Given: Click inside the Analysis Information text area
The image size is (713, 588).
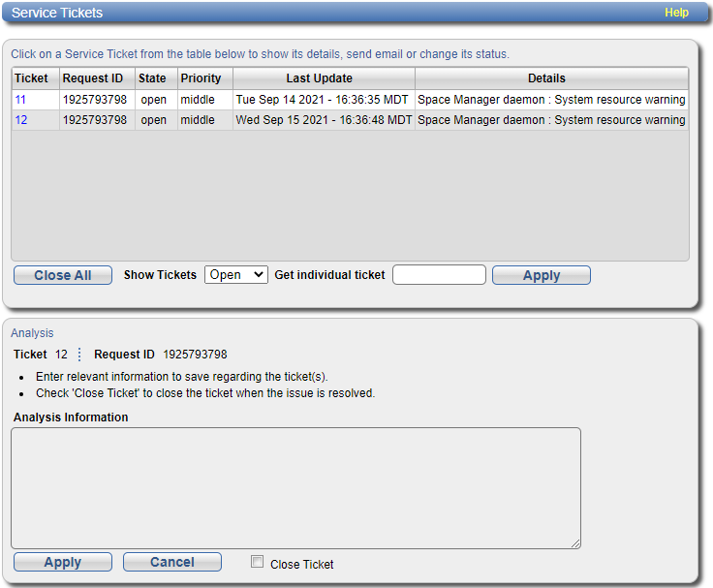Looking at the screenshot, I should tap(295, 488).
